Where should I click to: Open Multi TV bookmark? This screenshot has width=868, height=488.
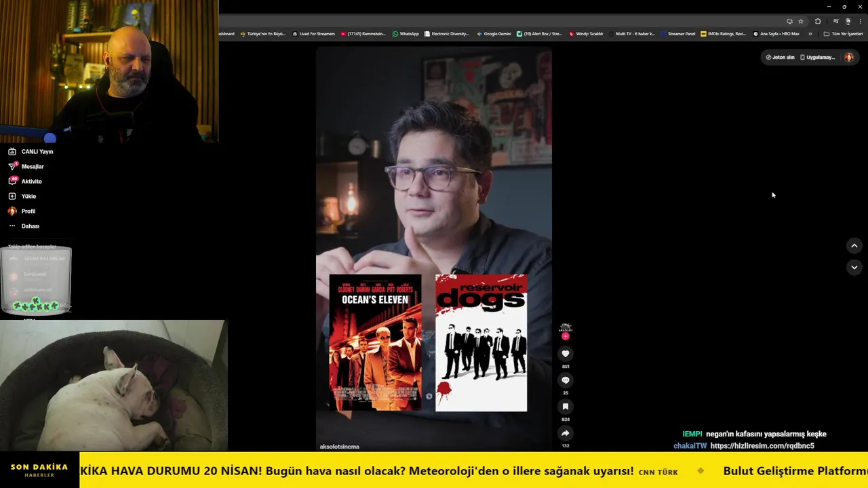pyautogui.click(x=632, y=34)
